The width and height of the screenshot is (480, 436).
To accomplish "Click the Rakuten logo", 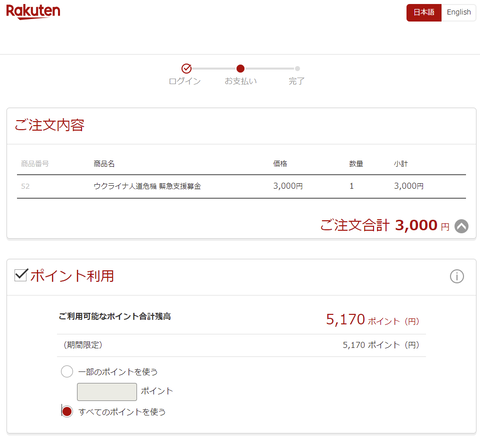I will [x=33, y=12].
